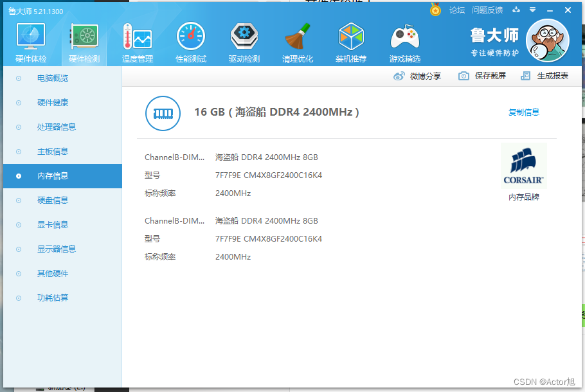Select 电脑概览 in the sidebar
This screenshot has height=392, width=585.
coord(62,78)
